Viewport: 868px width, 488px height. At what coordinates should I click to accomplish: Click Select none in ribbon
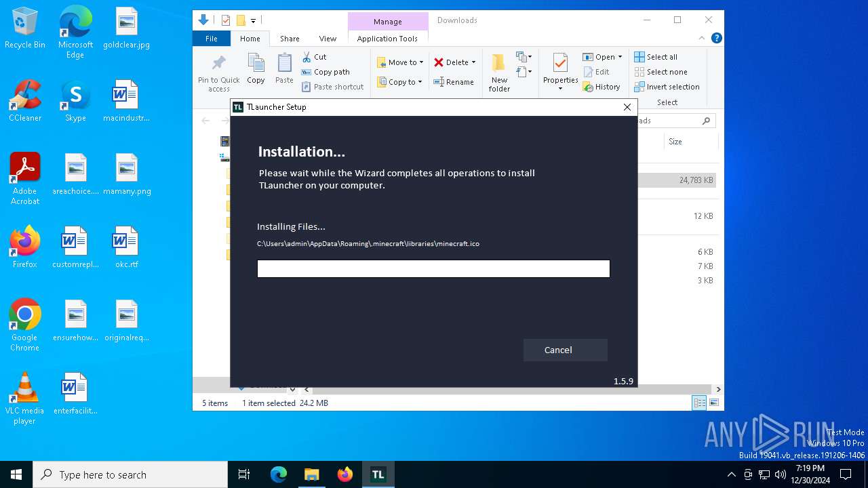(660, 72)
